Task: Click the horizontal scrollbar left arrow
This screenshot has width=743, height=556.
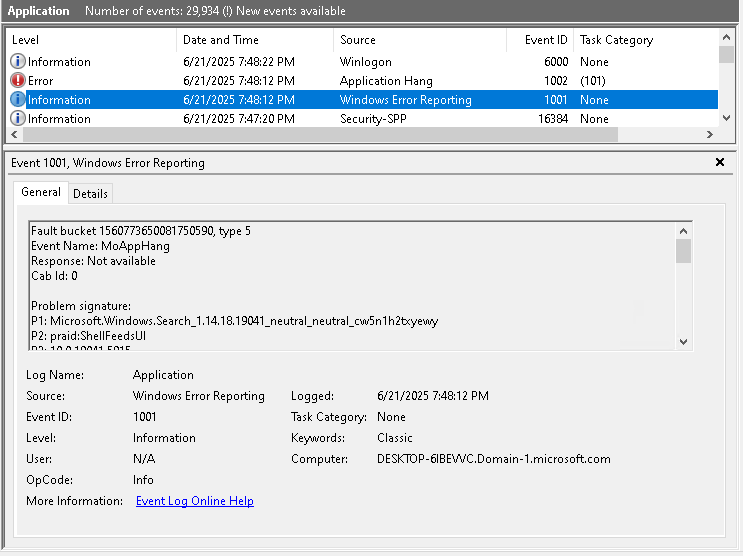Action: click(14, 135)
